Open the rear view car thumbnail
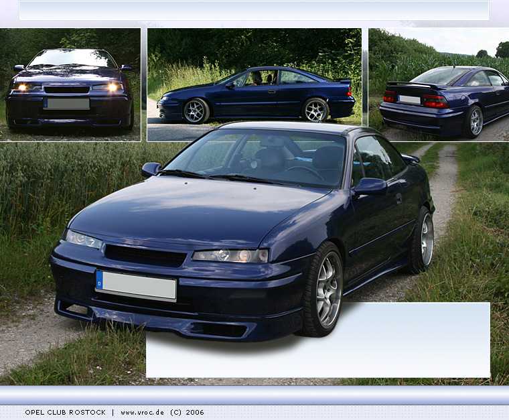The width and height of the screenshot is (509, 420). (x=439, y=84)
